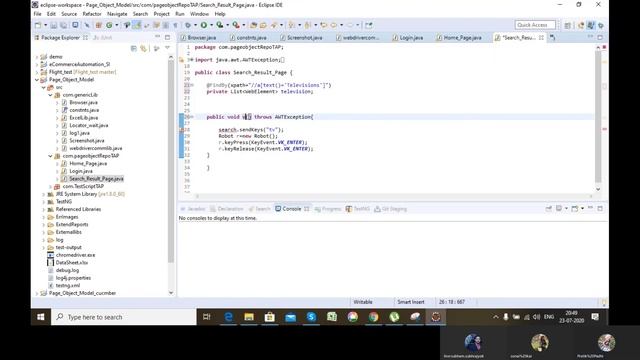Image resolution: width=640 pixels, height=360 pixels.
Task: Collapse the com.pageobjectRepoTAP package
Action: 50,156
